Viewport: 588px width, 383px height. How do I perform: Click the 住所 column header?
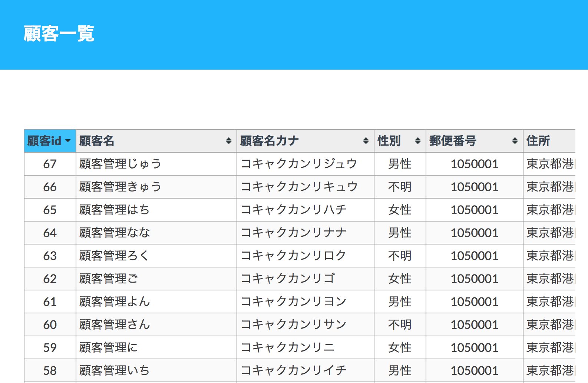click(x=538, y=141)
